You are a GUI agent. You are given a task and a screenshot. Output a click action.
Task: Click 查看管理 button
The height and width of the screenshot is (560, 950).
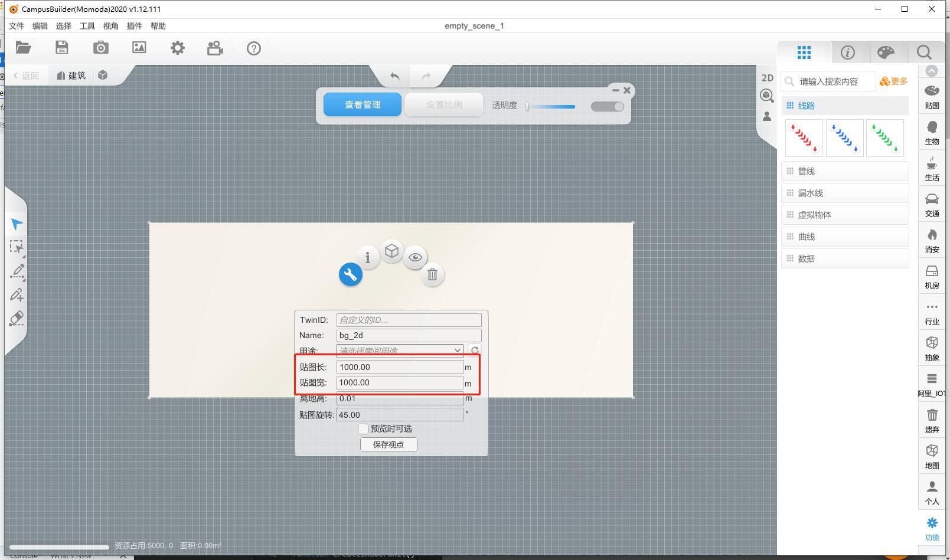363,104
